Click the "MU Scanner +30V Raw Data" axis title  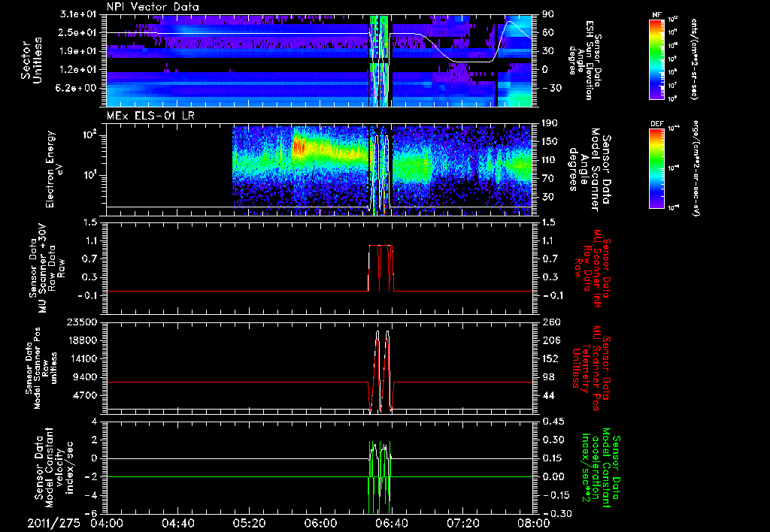click(46, 268)
